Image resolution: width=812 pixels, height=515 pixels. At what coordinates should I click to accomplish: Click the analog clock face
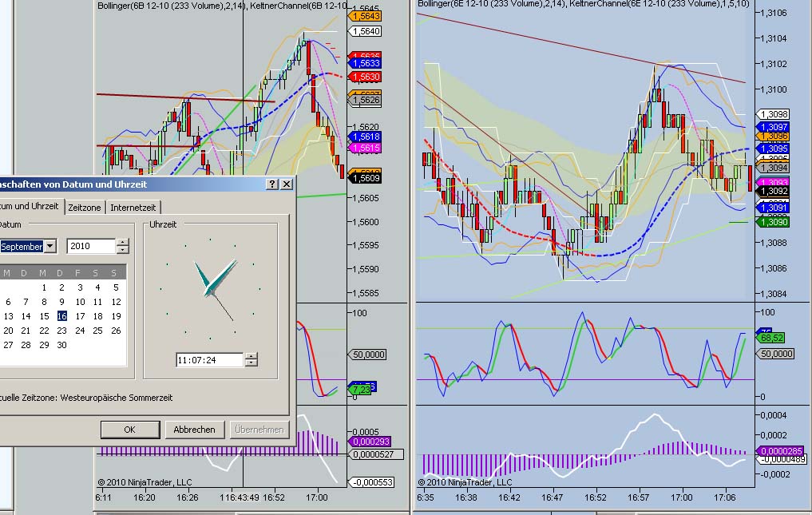click(210, 288)
